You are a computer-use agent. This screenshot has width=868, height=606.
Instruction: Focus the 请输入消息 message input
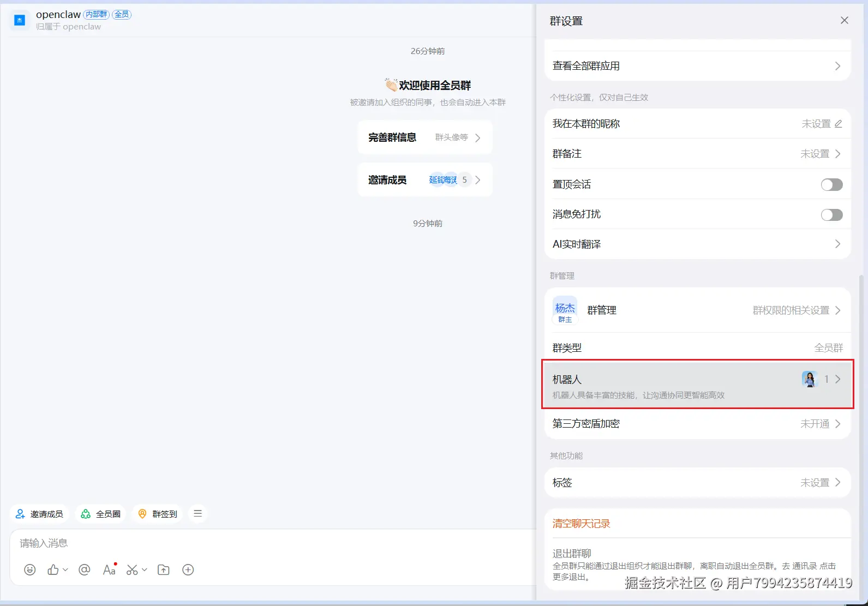273,543
